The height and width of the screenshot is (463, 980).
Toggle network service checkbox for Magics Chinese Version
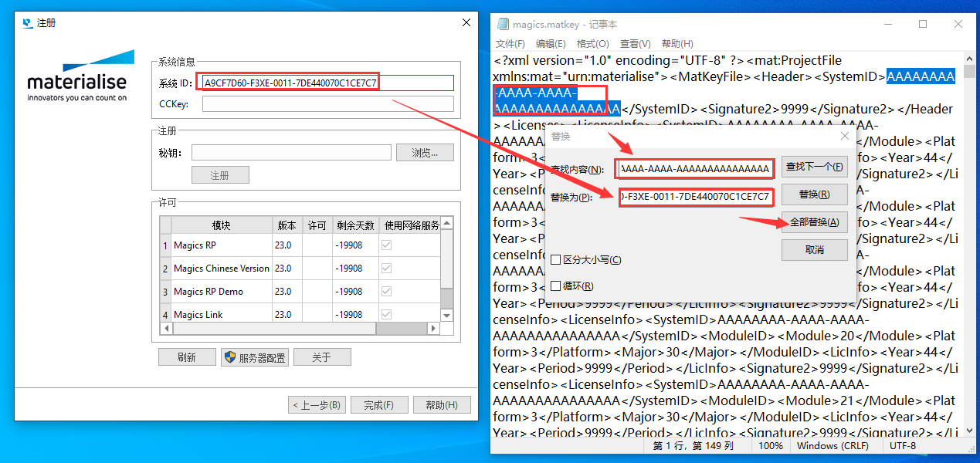click(386, 269)
